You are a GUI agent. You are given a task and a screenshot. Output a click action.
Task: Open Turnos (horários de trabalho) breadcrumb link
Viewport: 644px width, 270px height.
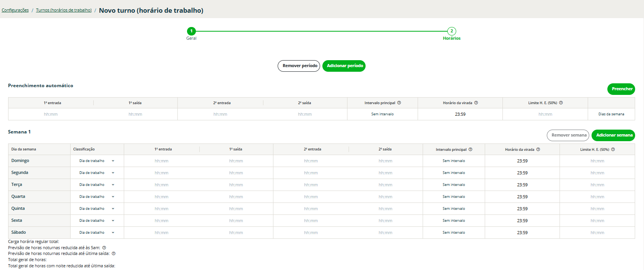[64, 10]
